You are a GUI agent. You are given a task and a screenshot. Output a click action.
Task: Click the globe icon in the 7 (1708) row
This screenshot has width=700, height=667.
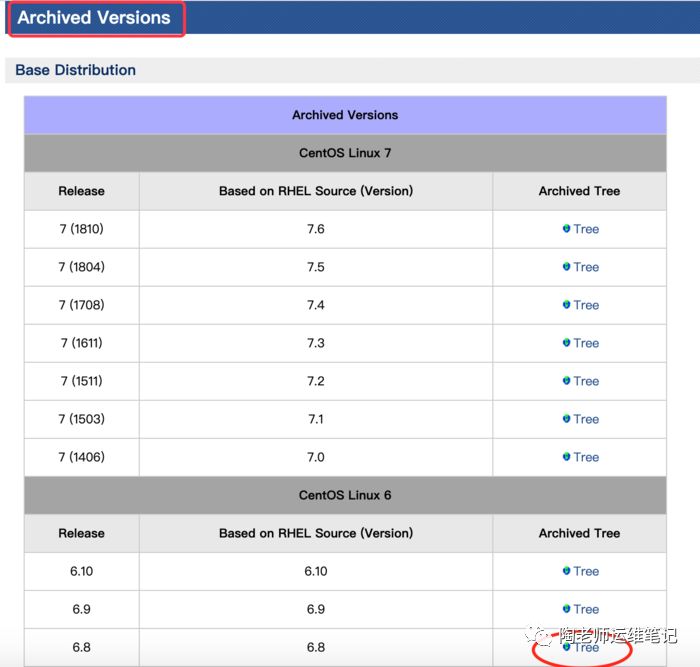[566, 305]
